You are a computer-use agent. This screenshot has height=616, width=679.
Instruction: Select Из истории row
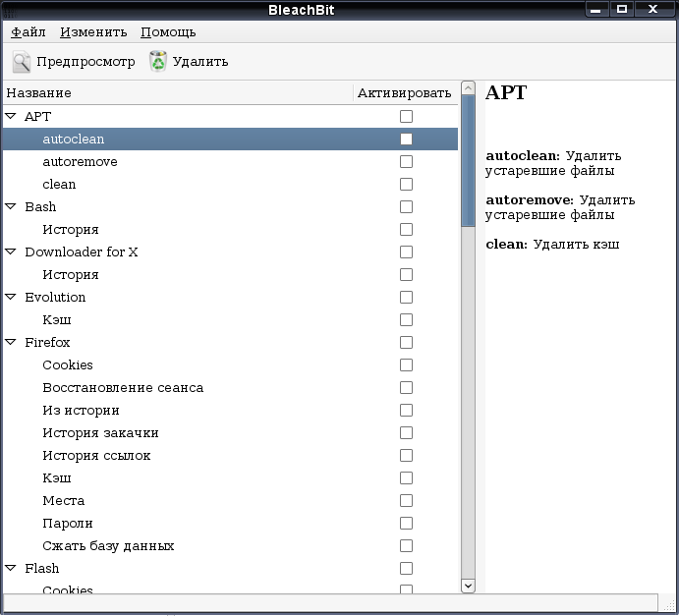click(230, 411)
